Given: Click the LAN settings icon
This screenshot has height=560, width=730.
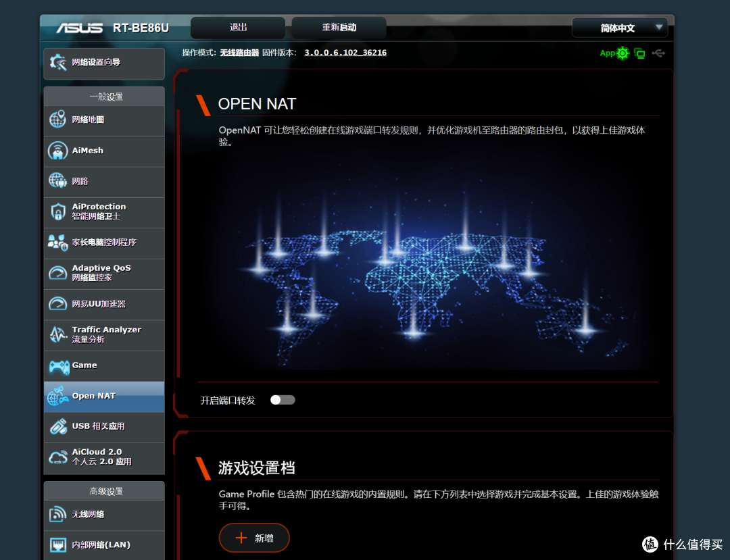Looking at the screenshot, I should 57,544.
